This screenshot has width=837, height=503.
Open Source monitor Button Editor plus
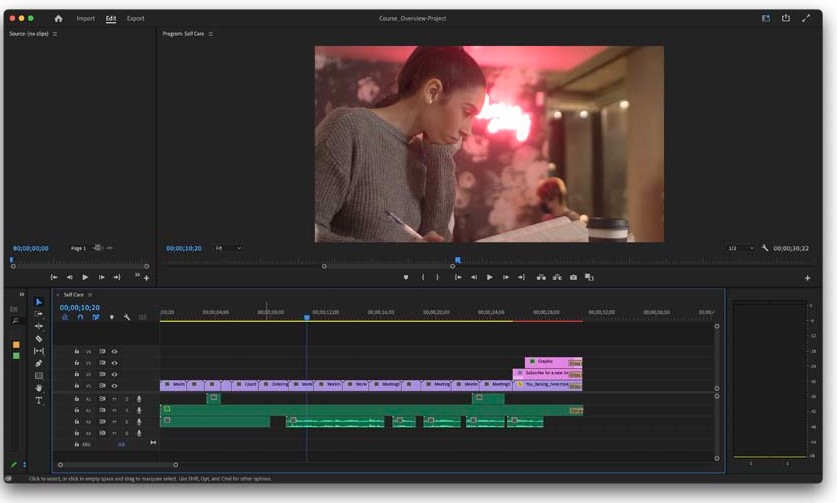146,278
